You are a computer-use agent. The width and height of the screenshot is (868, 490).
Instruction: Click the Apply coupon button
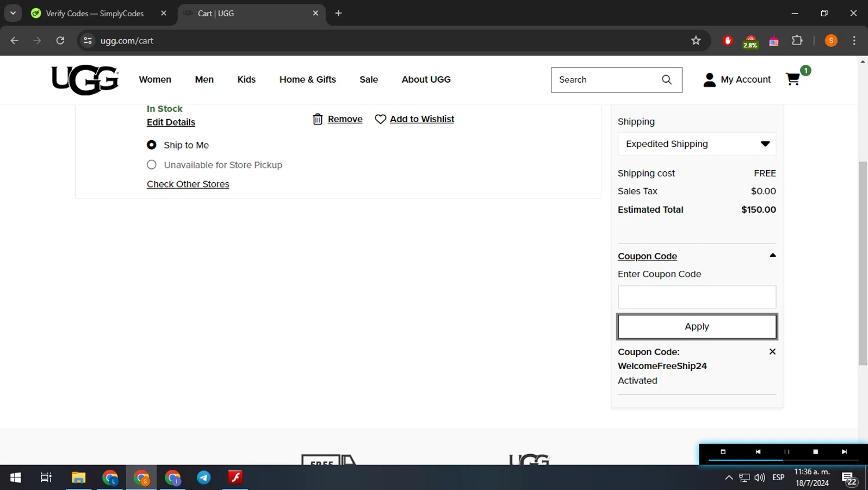click(697, 326)
